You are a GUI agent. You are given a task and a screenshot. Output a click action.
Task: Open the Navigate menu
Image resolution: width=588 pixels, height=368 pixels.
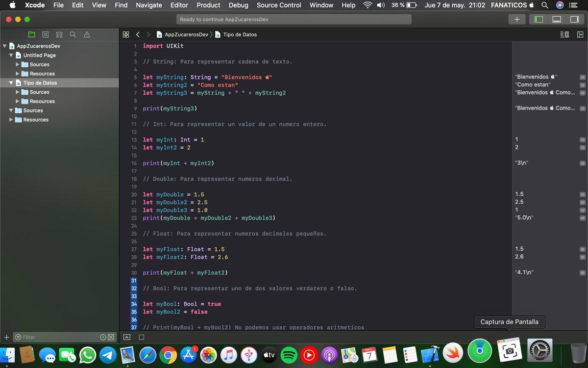pos(149,5)
